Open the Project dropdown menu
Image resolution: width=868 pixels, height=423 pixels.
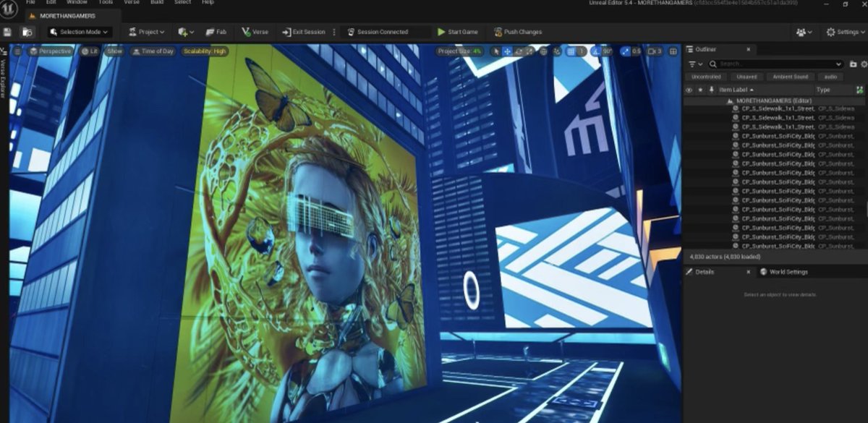point(147,32)
